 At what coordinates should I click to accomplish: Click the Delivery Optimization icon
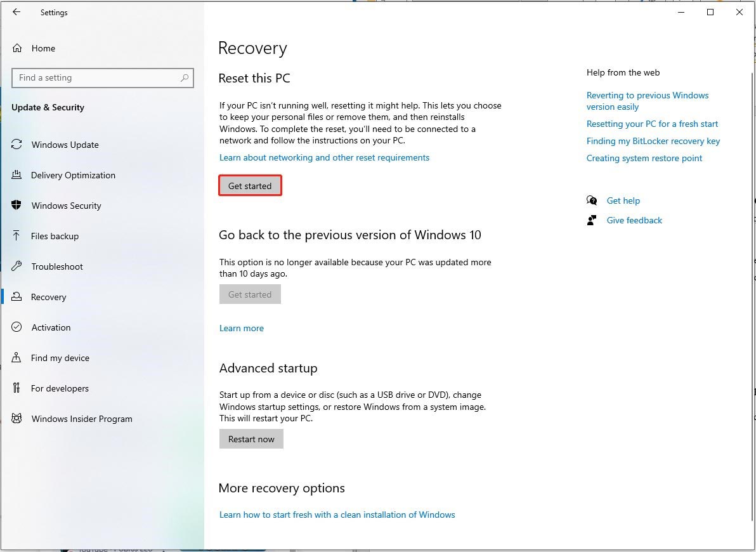(16, 174)
